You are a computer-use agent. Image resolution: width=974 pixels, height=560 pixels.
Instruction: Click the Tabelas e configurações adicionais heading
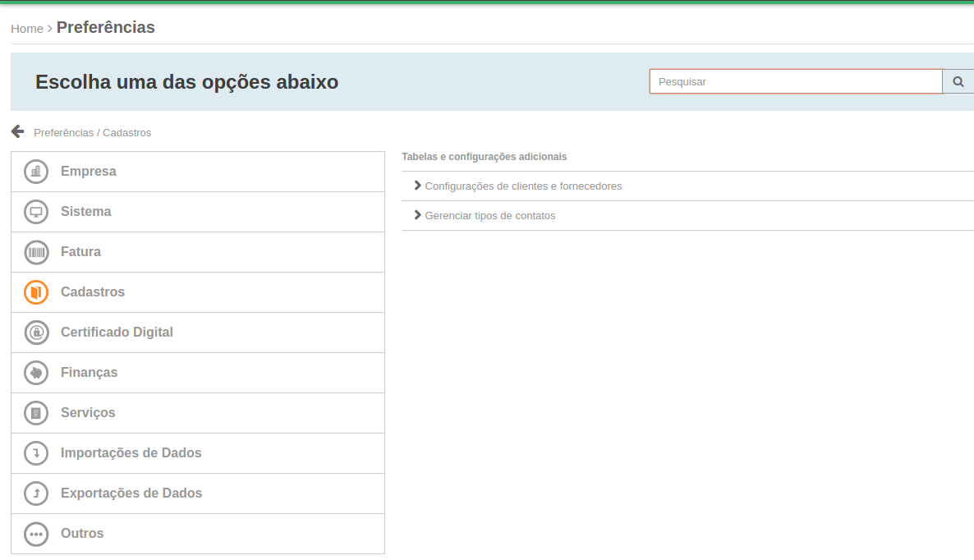(484, 157)
